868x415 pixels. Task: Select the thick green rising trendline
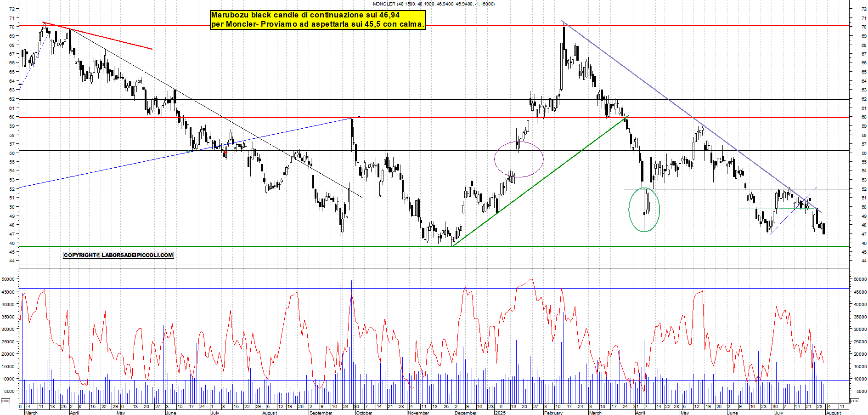(540, 181)
